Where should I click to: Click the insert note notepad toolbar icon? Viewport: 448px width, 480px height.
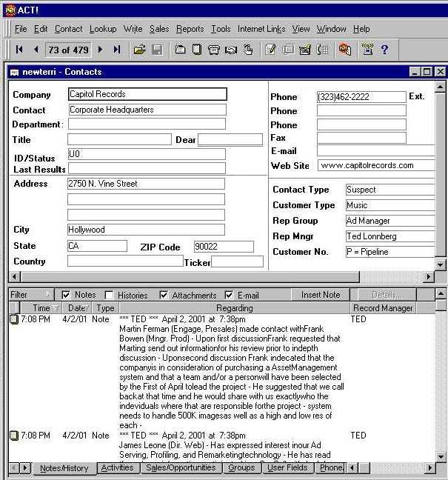click(196, 50)
